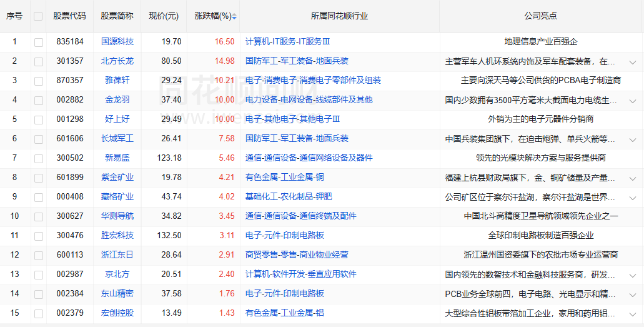Screen dimensions: 644x327
Task: Click the 所属同花顺行业 column header
Action: click(x=339, y=16)
